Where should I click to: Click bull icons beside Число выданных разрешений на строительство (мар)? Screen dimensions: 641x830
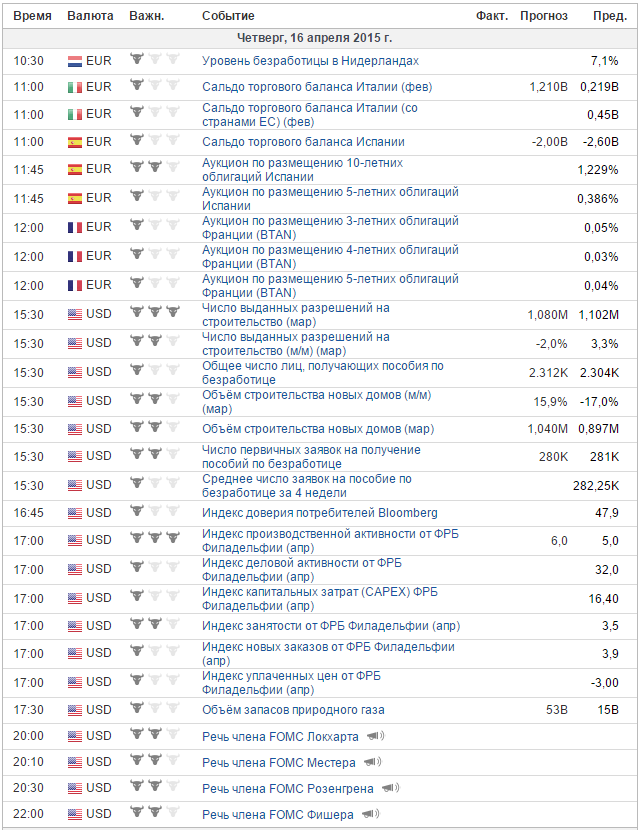[x=155, y=312]
